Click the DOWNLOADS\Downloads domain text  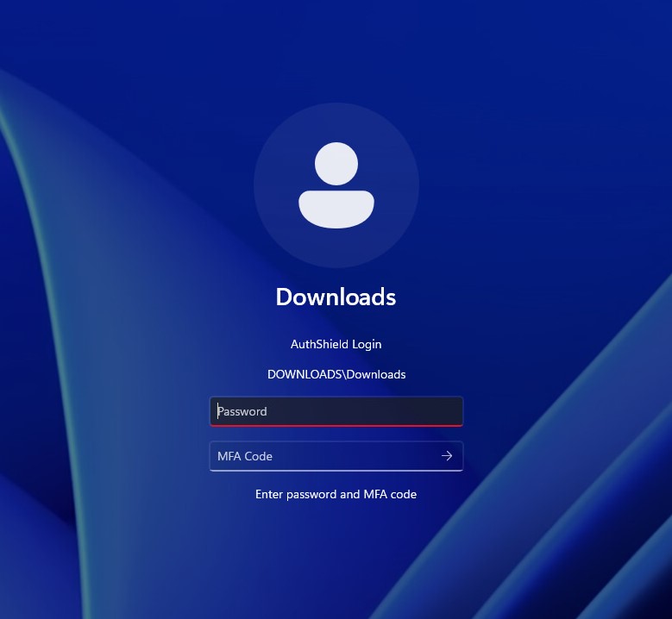pos(336,374)
